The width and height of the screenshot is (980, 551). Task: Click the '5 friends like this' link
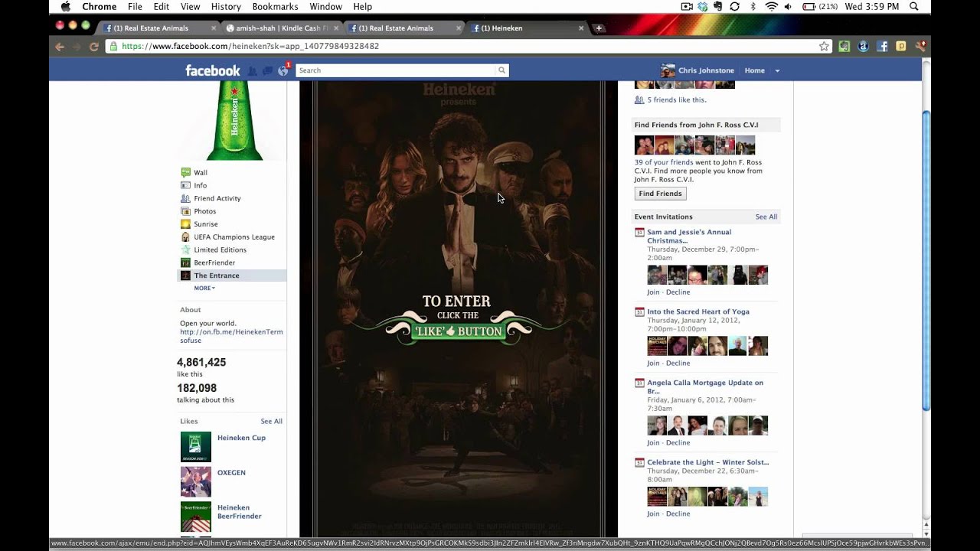[x=677, y=100]
